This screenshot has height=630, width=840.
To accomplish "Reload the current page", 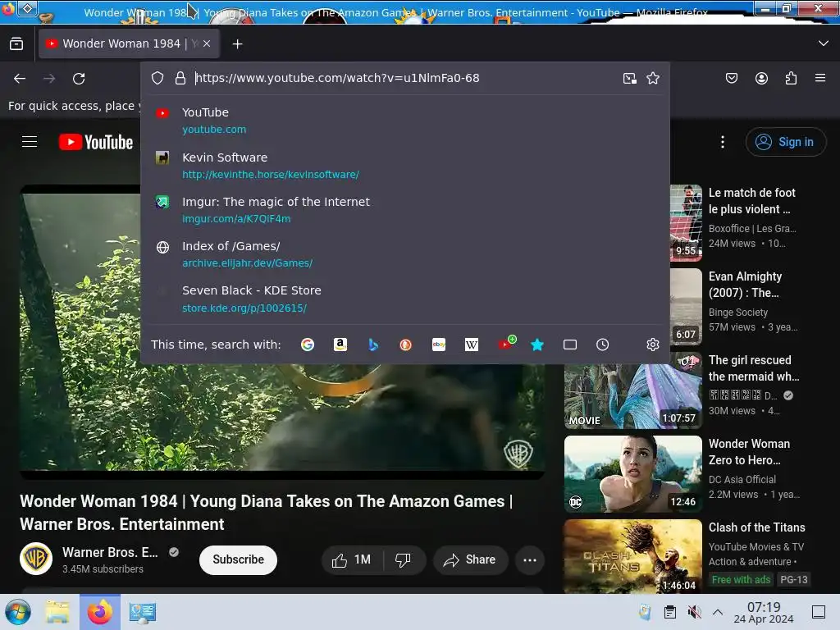I will (x=80, y=79).
